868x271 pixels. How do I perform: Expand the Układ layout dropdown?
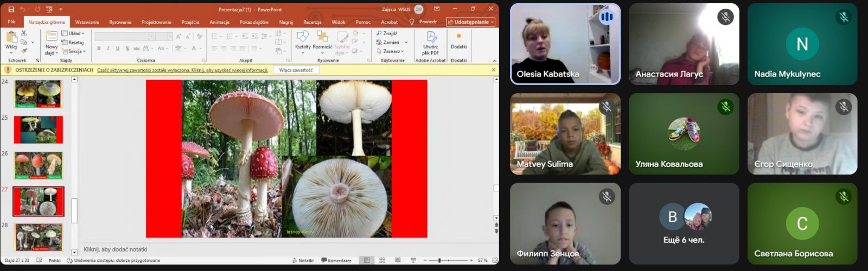73,34
